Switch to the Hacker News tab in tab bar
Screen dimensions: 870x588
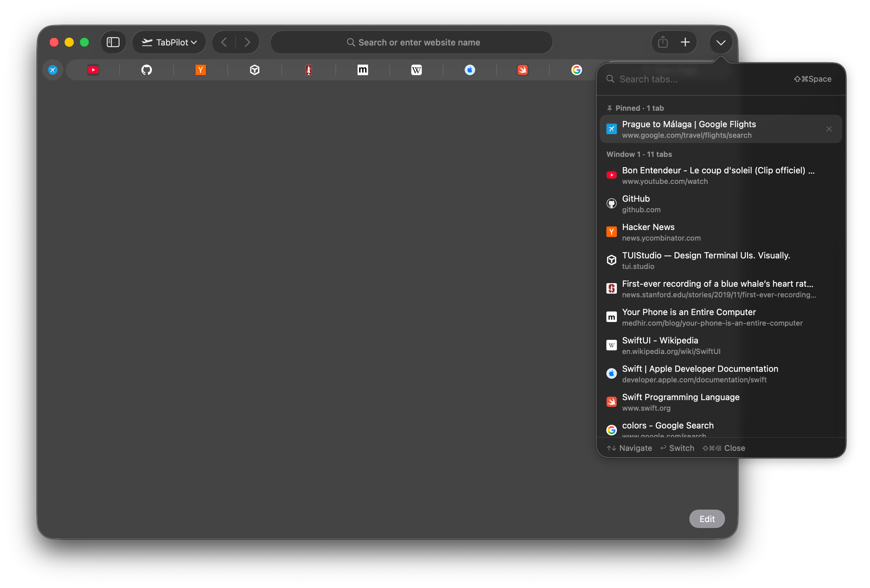coord(201,70)
